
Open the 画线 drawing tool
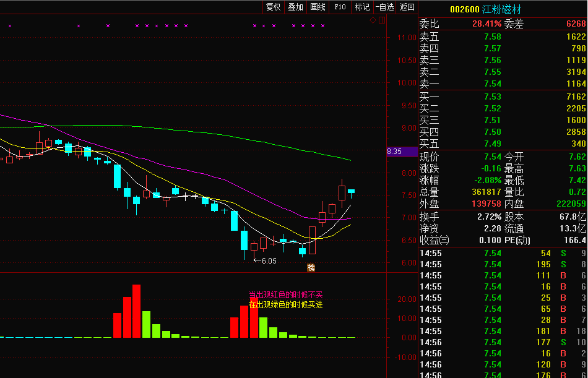coord(318,7)
